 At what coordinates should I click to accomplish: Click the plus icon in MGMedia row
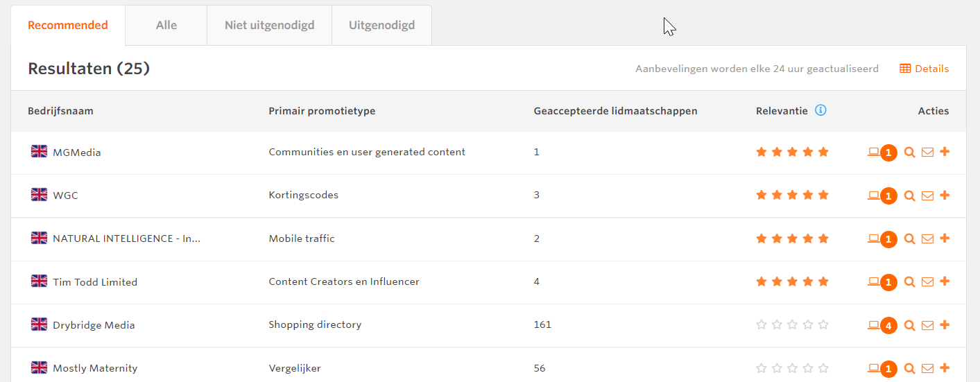pos(945,152)
